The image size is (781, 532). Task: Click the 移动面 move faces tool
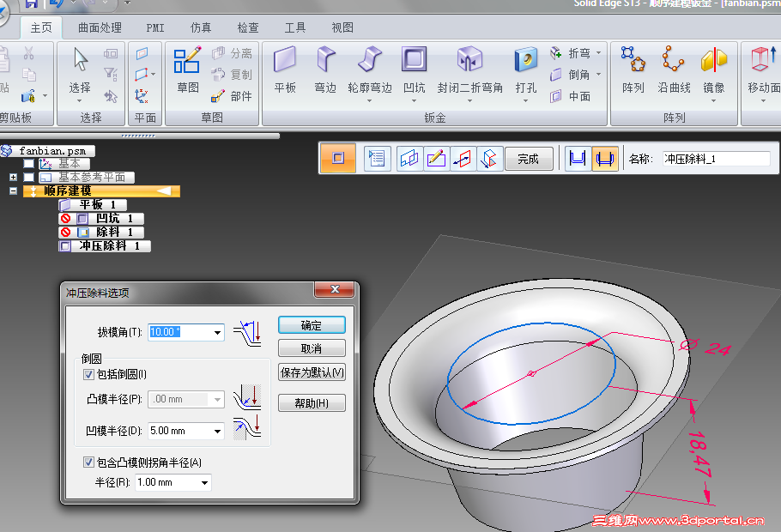click(764, 73)
